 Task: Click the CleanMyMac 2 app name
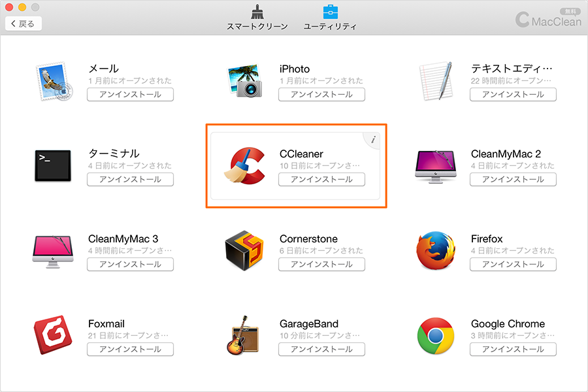[506, 154]
